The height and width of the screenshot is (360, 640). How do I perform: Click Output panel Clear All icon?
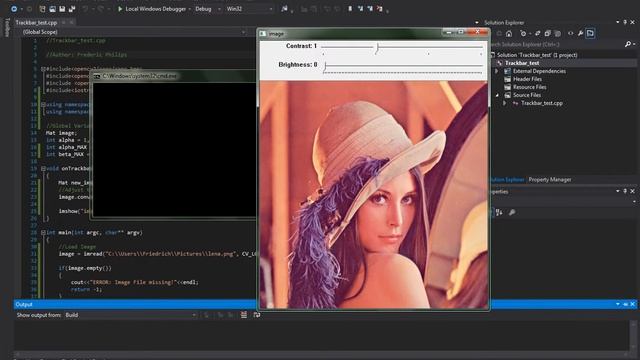(244, 315)
